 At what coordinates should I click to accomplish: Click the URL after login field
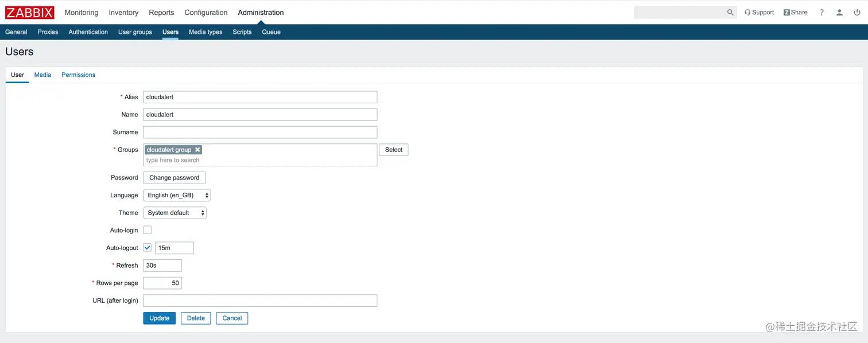coord(260,301)
